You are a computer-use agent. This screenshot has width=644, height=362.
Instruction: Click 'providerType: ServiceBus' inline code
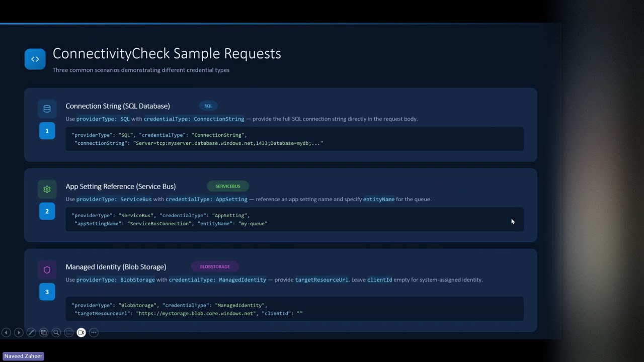click(x=114, y=199)
